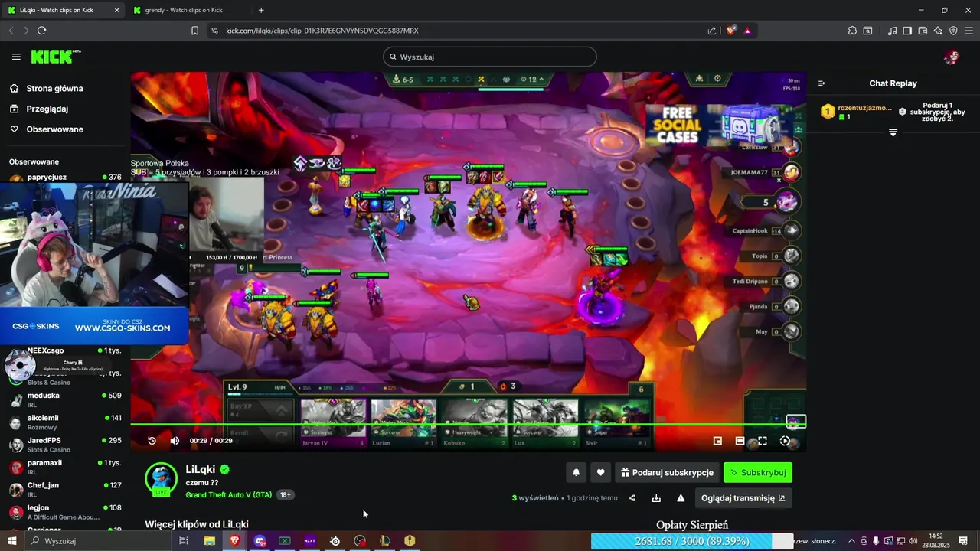Open paramaxil channel in sidebar

click(x=65, y=468)
